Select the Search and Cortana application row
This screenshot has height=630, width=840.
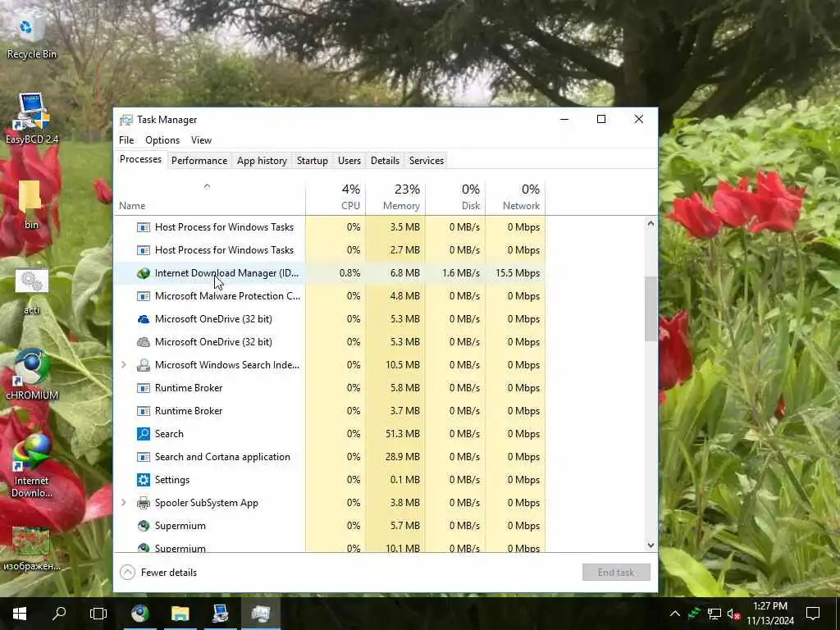(x=330, y=457)
